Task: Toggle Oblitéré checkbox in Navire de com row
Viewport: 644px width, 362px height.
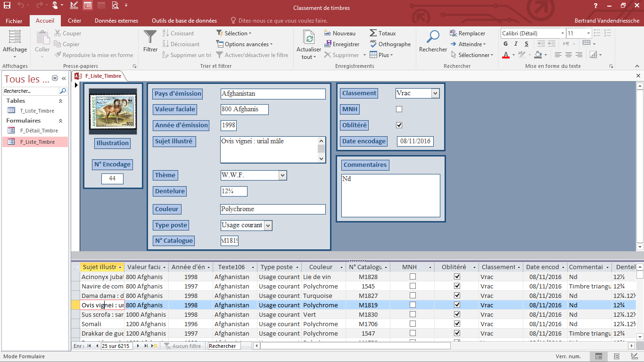Action: pyautogui.click(x=457, y=286)
